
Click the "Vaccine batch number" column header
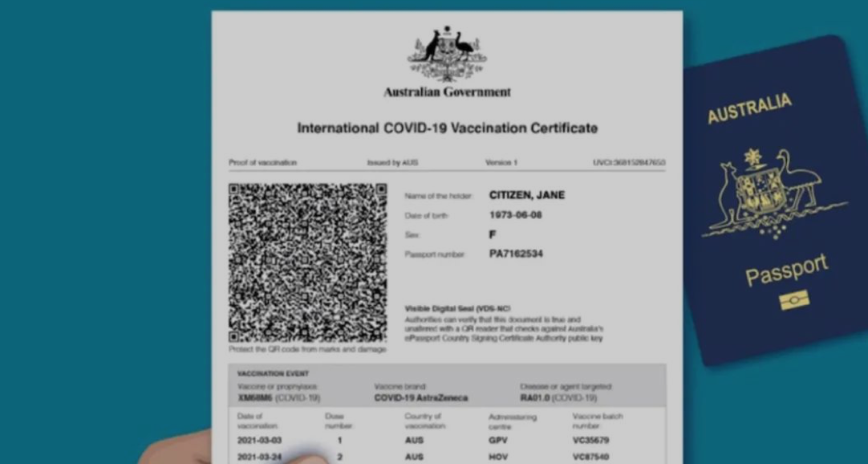click(598, 421)
